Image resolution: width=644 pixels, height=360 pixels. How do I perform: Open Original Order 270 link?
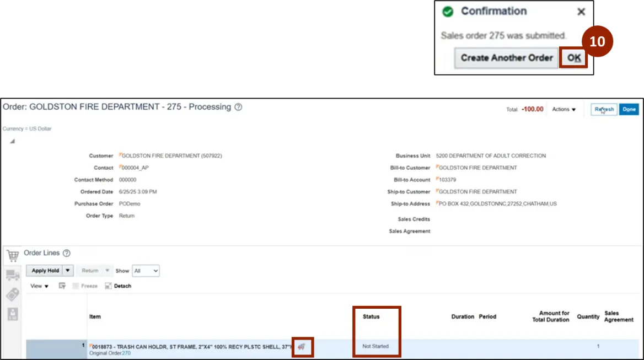tap(126, 353)
